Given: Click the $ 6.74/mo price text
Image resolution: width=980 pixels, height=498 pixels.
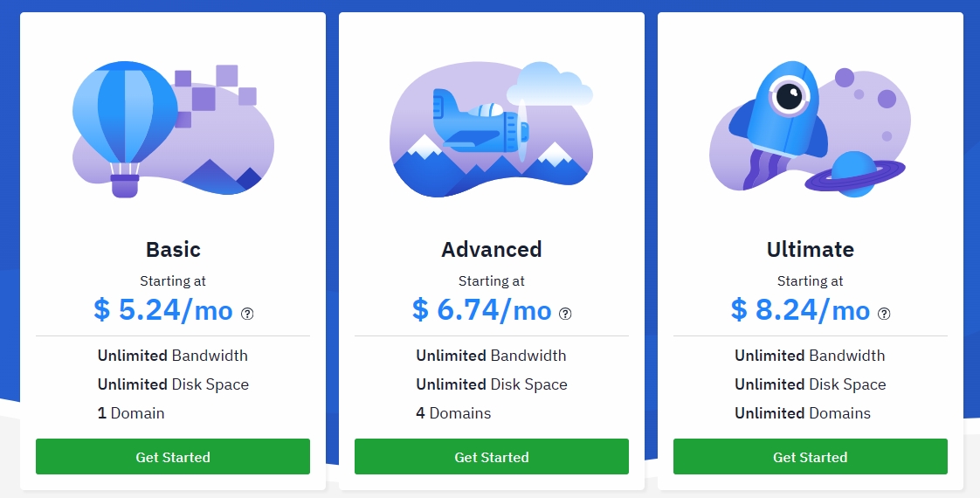Looking at the screenshot, I should [482, 310].
